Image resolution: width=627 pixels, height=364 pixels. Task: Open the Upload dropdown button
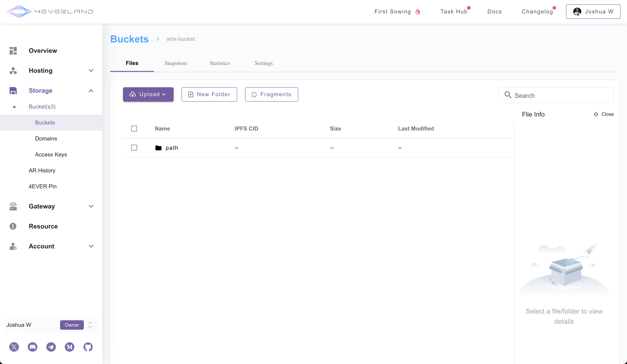coord(148,94)
